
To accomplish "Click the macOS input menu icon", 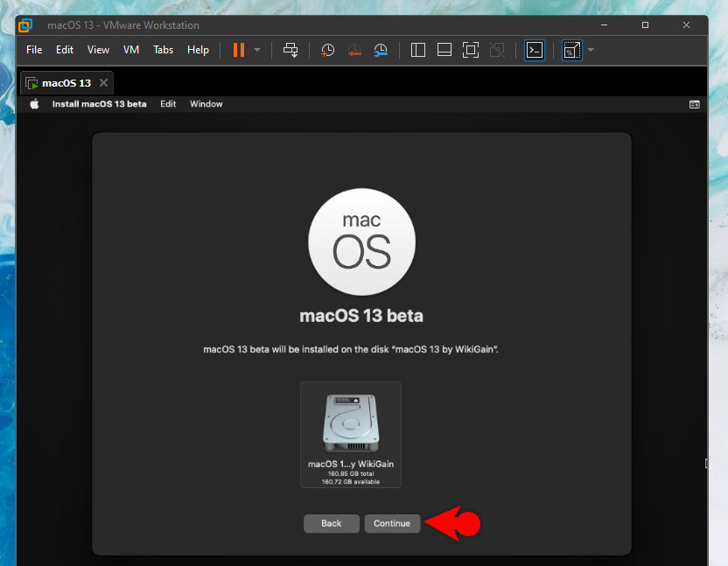I will tap(694, 104).
